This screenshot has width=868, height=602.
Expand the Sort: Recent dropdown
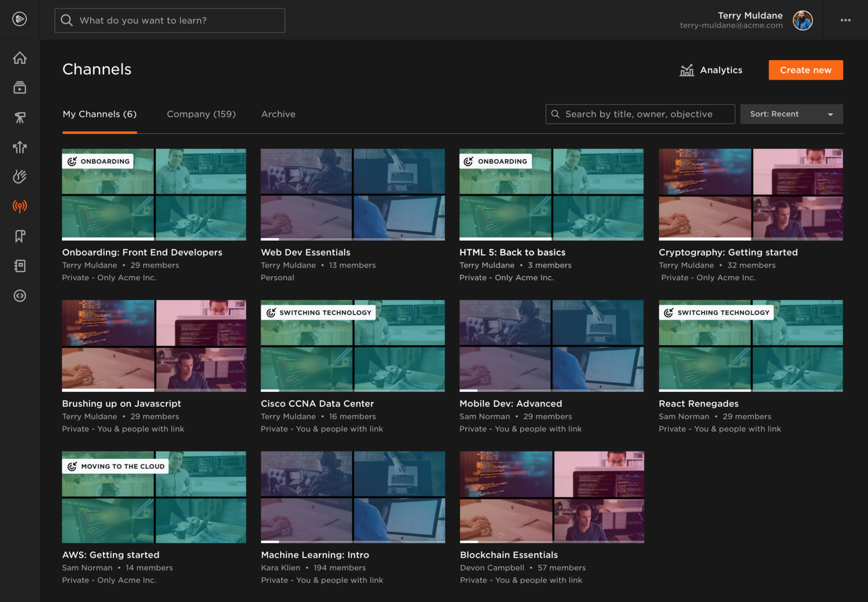tap(791, 114)
